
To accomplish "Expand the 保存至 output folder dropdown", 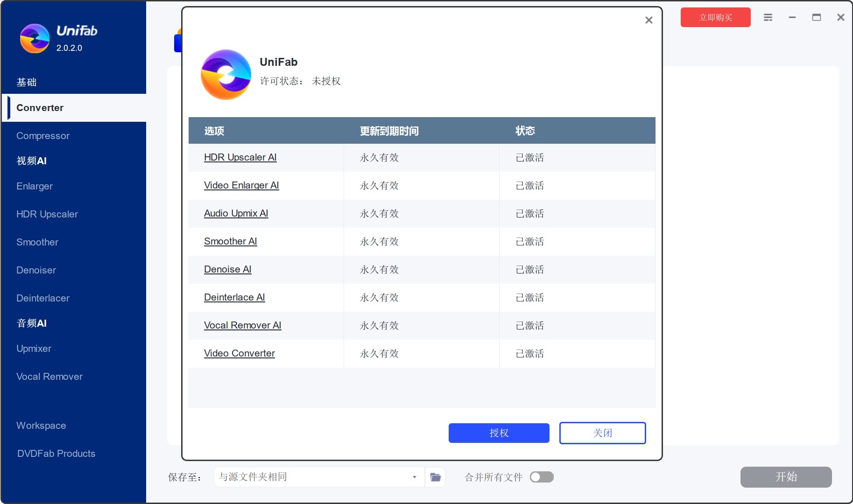I will (414, 477).
